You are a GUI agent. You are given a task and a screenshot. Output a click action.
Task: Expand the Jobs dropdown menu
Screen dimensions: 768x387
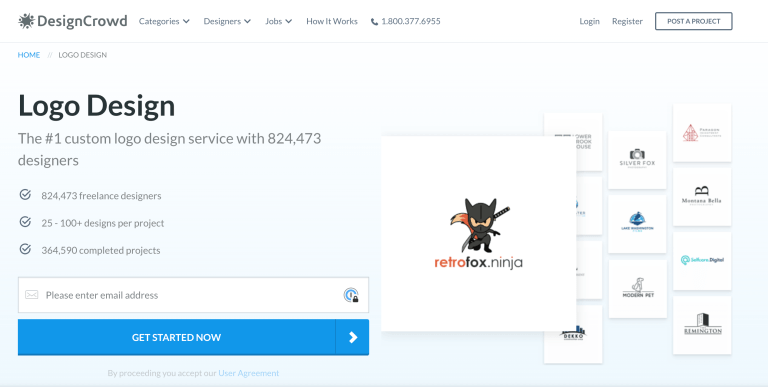(x=279, y=21)
